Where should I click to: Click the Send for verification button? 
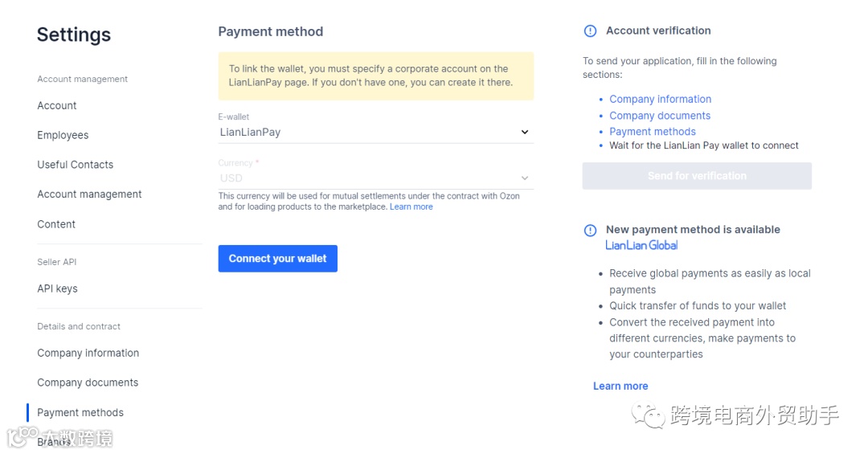[697, 176]
